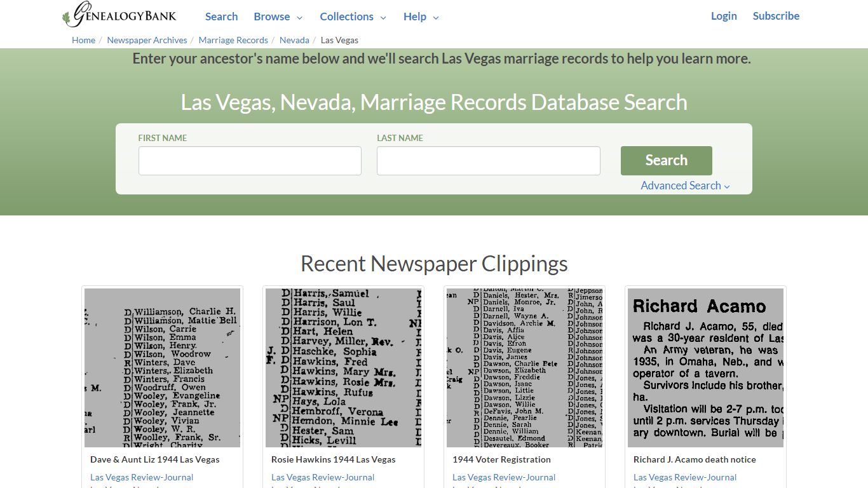Image resolution: width=868 pixels, height=488 pixels.
Task: Open Las Vegas Review-Journal link under Voter Registration
Action: [x=504, y=477]
